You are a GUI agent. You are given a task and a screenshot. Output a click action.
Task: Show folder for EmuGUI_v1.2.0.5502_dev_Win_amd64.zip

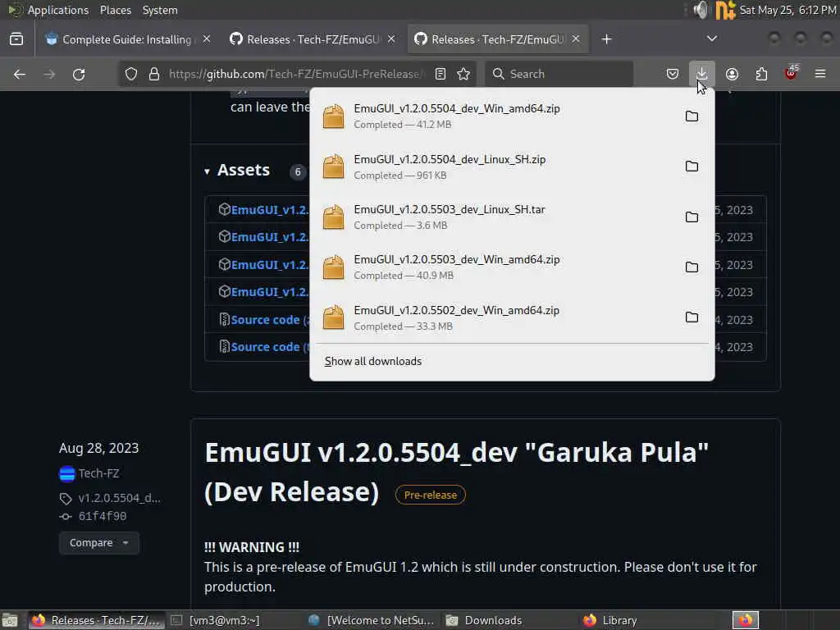pyautogui.click(x=692, y=317)
